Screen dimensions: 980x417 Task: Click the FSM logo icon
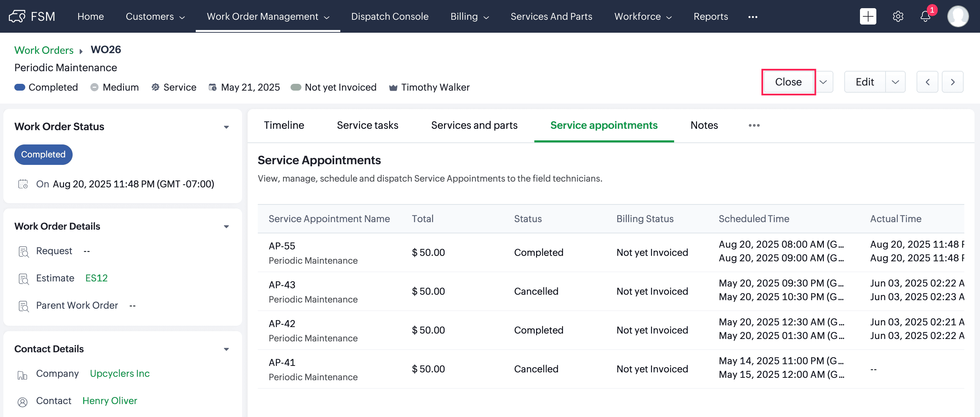(x=17, y=16)
